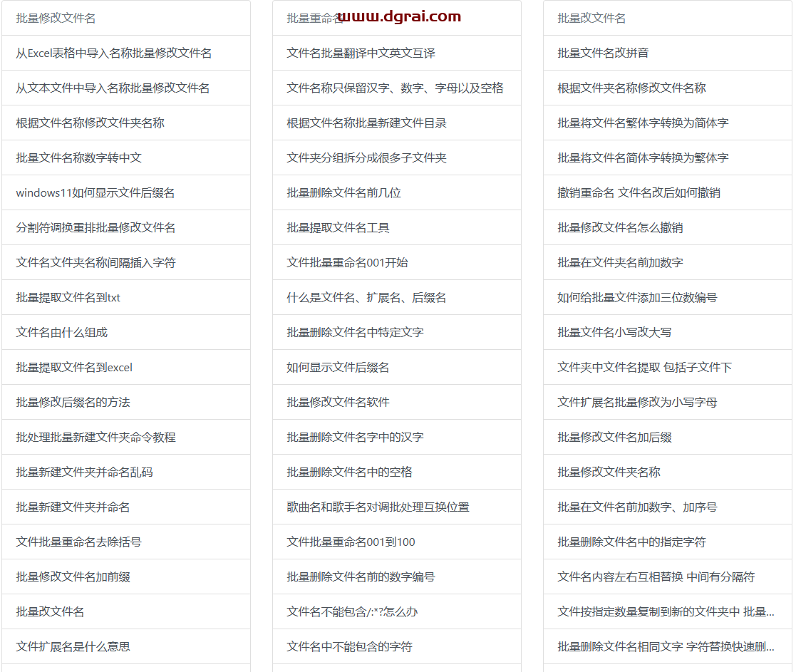796x672 pixels.
Task: Open 批量修改文件名软件 link
Action: pyautogui.click(x=338, y=402)
